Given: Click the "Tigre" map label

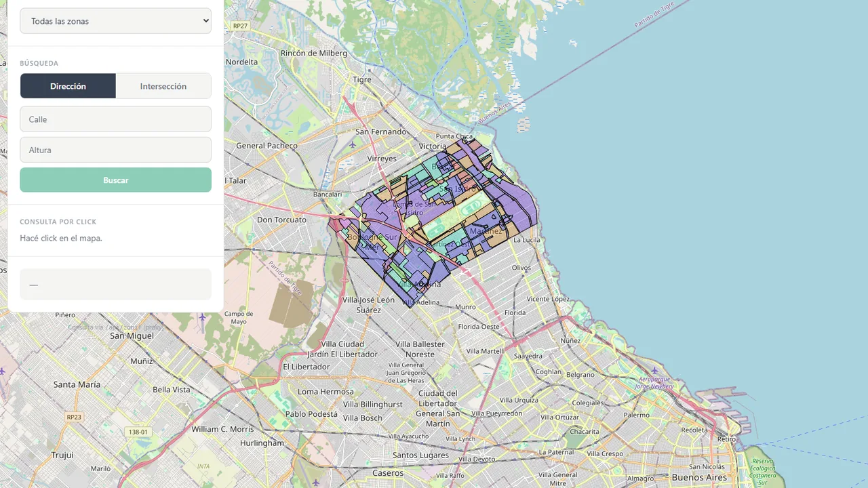Looking at the screenshot, I should tap(362, 79).
